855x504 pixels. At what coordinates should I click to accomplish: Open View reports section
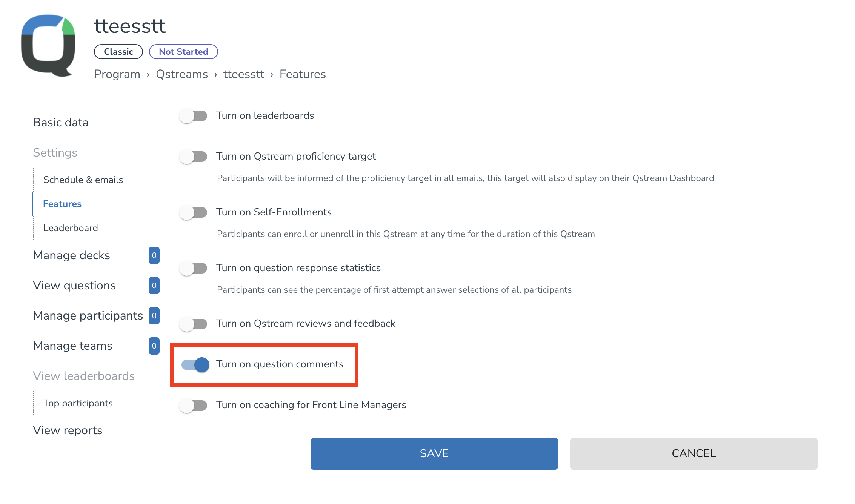tap(68, 430)
